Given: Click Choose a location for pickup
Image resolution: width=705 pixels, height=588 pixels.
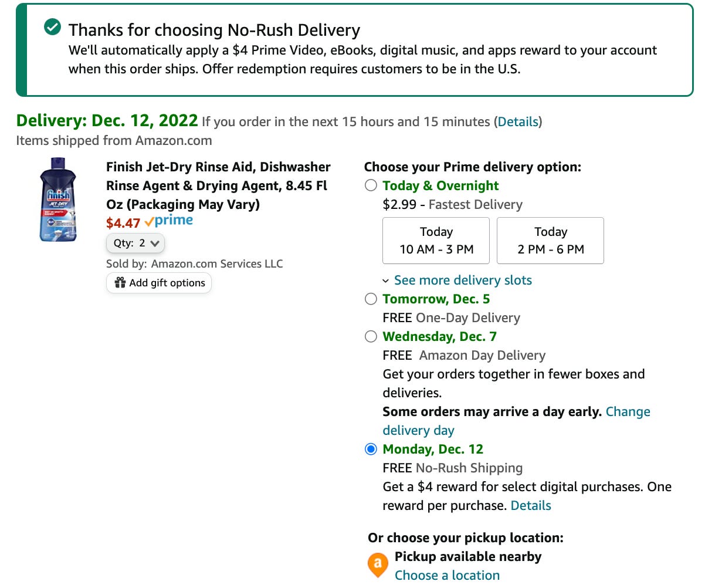Looking at the screenshot, I should (447, 575).
